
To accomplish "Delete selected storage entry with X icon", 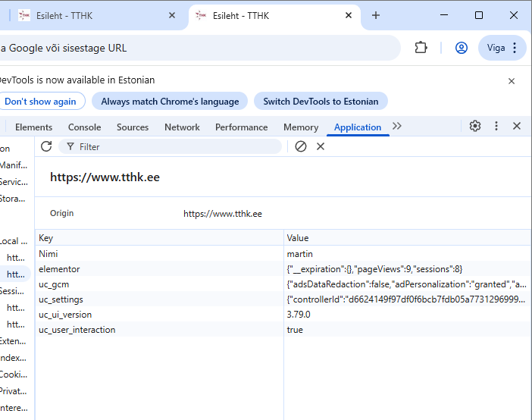I will click(321, 146).
